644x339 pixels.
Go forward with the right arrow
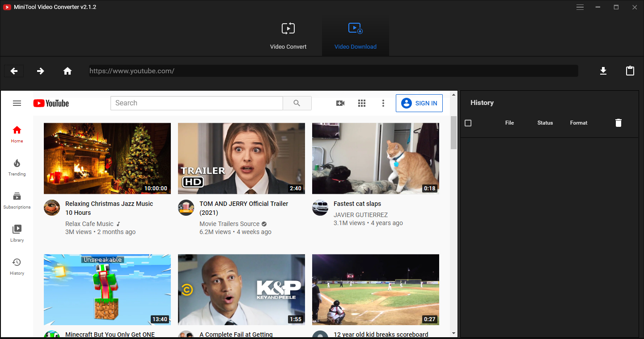(41, 71)
